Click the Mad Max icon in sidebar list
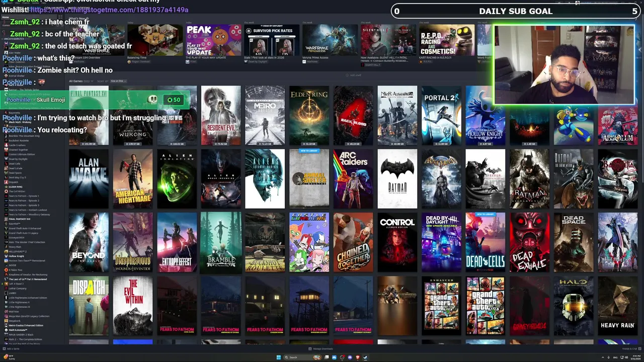 click(6, 312)
